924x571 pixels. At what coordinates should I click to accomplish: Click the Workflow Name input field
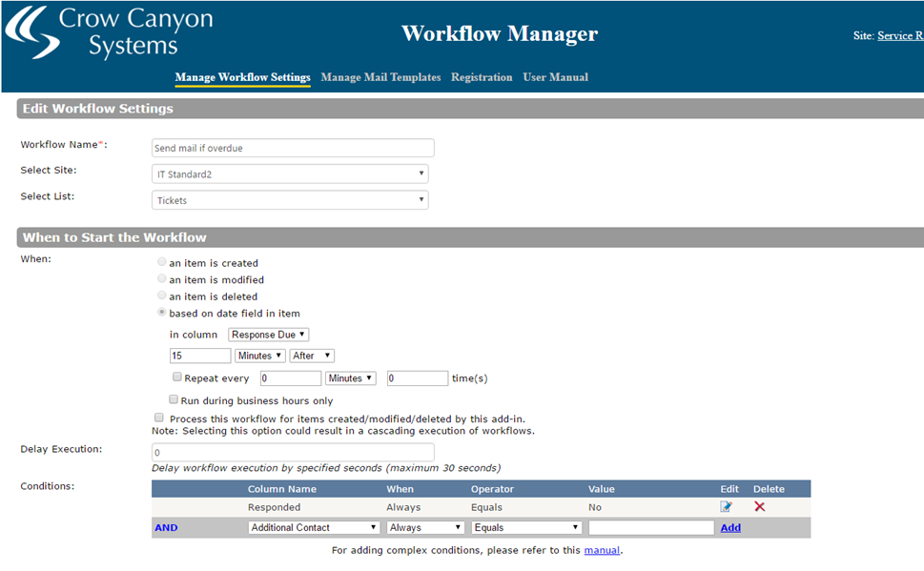pos(293,148)
